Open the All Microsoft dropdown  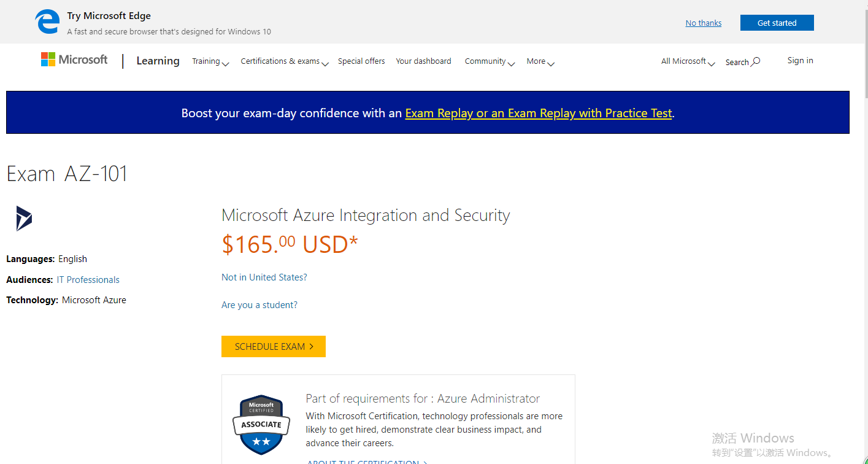pos(688,61)
